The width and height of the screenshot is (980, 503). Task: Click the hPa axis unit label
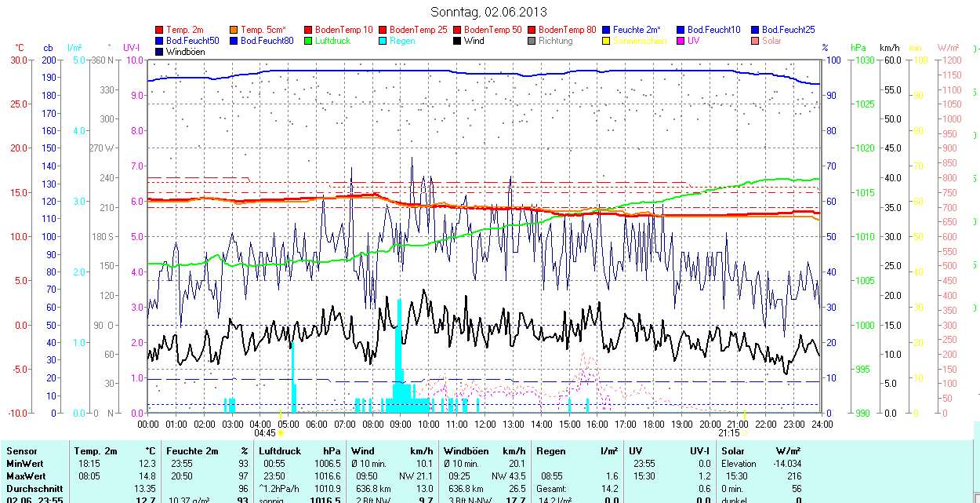point(859,48)
